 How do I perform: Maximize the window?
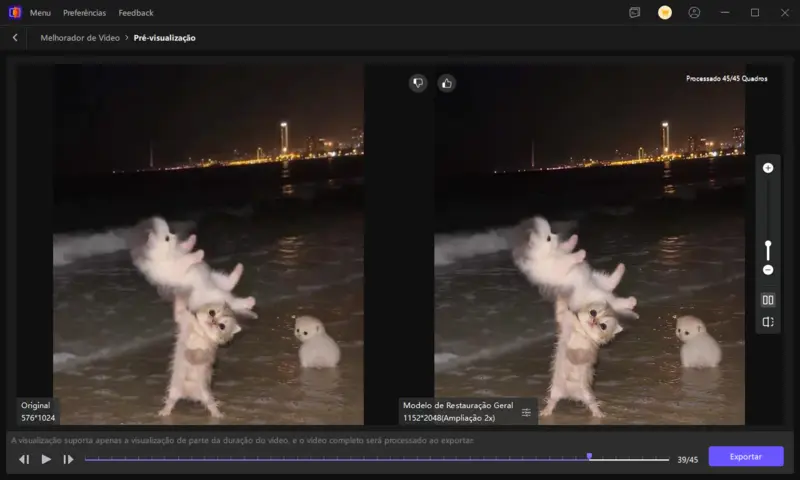(x=755, y=13)
